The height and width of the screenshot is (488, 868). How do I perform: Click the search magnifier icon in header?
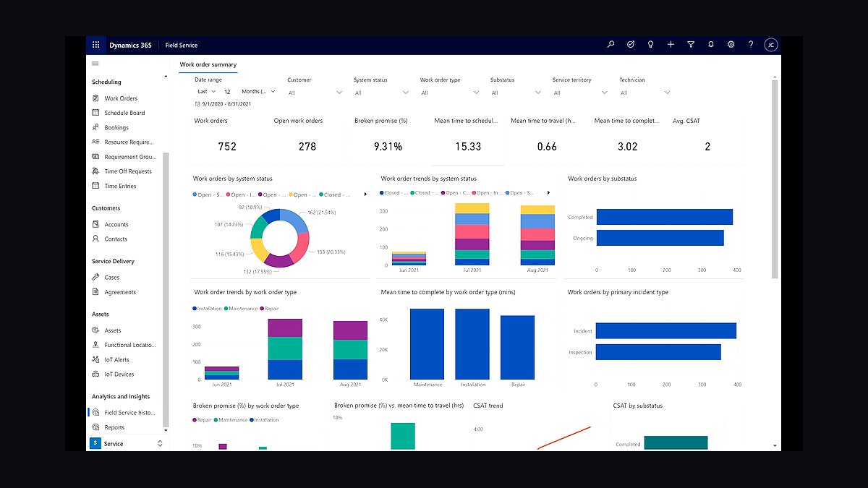coord(610,45)
